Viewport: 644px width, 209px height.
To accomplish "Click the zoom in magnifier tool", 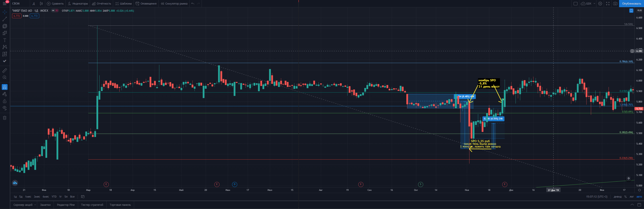I will click(x=5, y=78).
